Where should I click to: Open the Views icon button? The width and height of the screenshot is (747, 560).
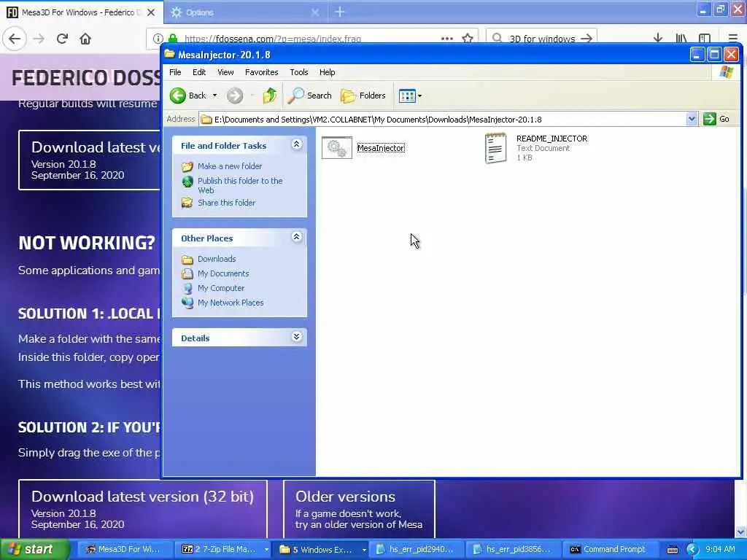407,96
